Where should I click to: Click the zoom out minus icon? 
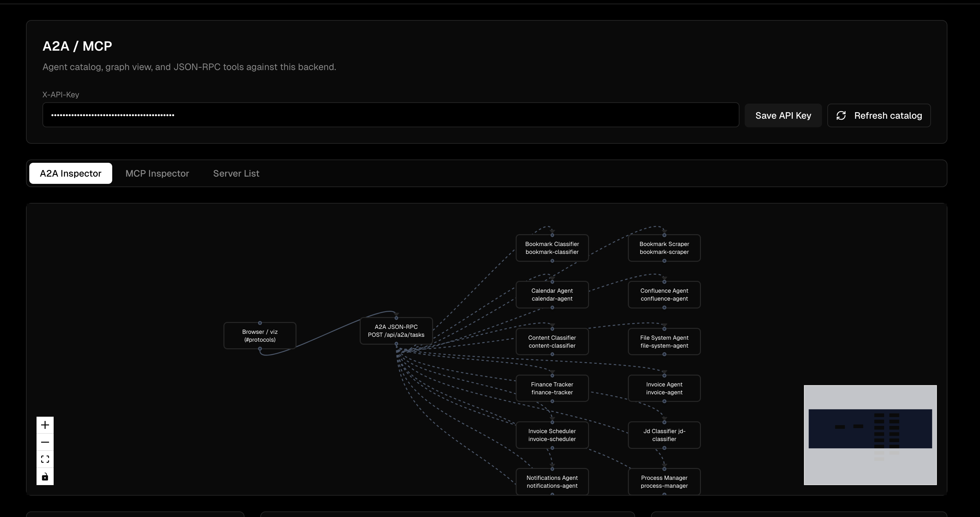point(45,442)
